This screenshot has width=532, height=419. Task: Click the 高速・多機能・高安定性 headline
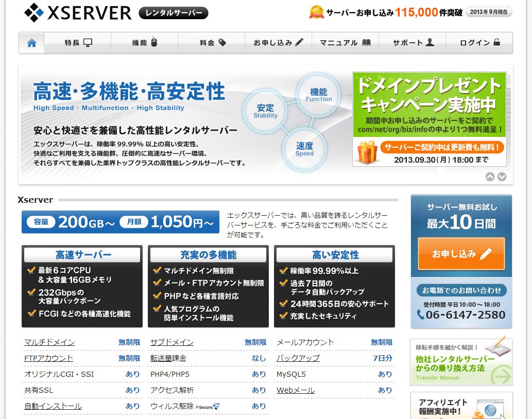[129, 91]
